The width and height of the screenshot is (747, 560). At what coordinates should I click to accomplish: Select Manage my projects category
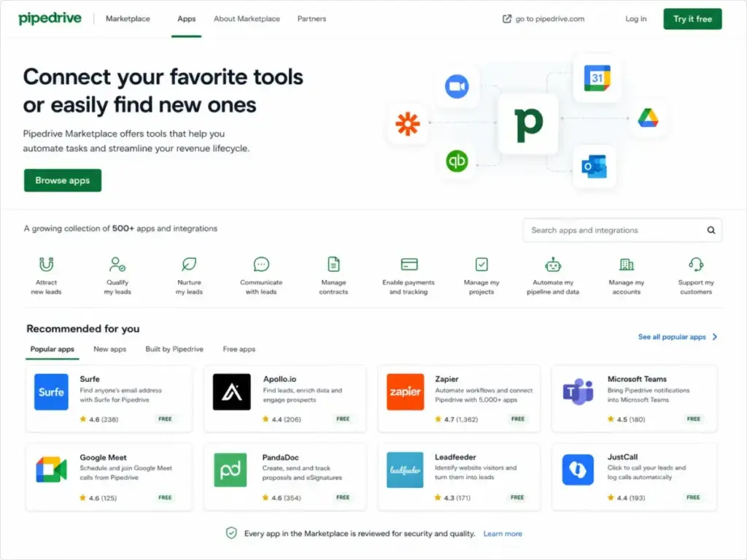[481, 276]
